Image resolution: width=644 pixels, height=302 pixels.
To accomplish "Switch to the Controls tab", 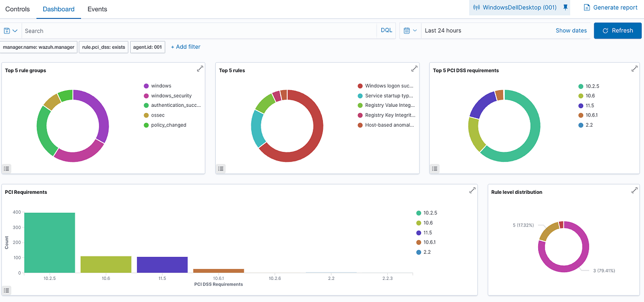I will click(x=17, y=9).
